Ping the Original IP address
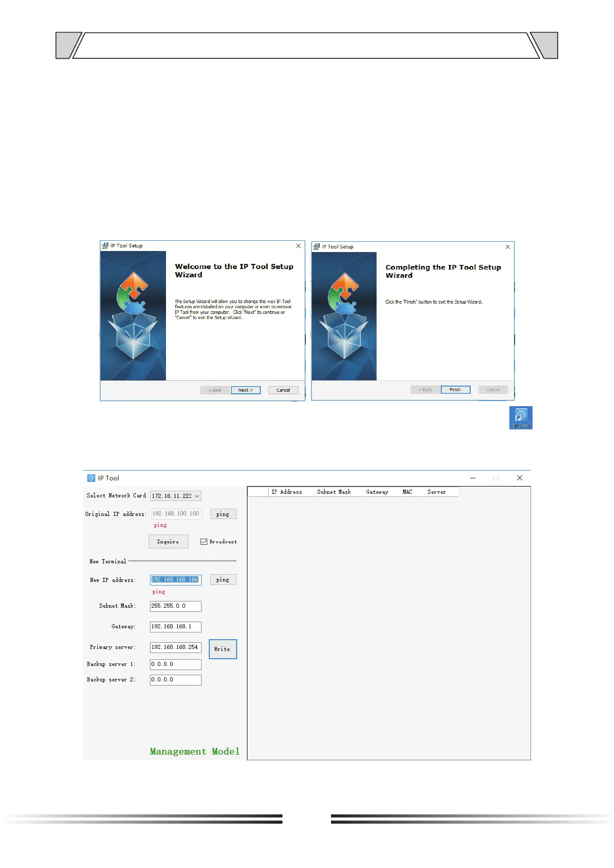Viewport: 614px width, 868px height. 223,514
